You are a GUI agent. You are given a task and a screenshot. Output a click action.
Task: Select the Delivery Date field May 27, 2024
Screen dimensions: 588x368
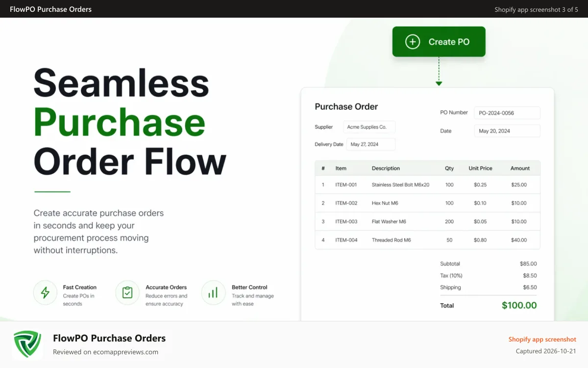(371, 144)
